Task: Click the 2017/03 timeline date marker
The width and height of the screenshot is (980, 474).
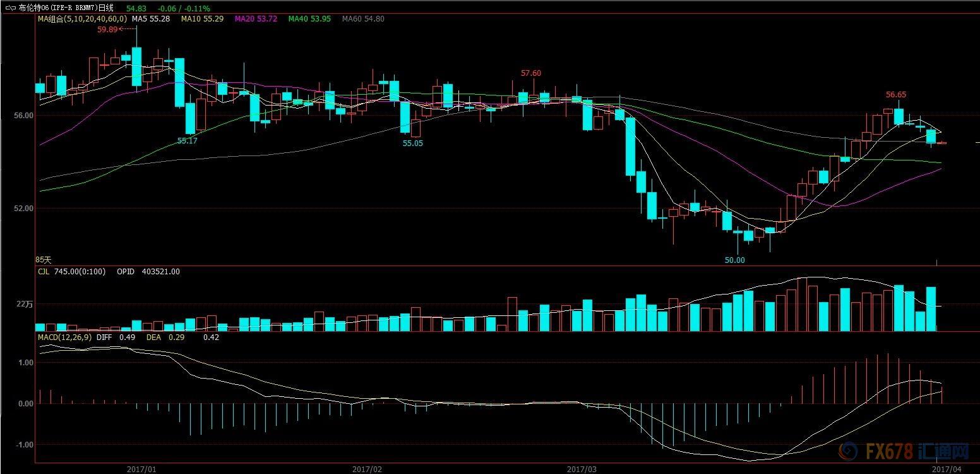Action: pyautogui.click(x=582, y=469)
